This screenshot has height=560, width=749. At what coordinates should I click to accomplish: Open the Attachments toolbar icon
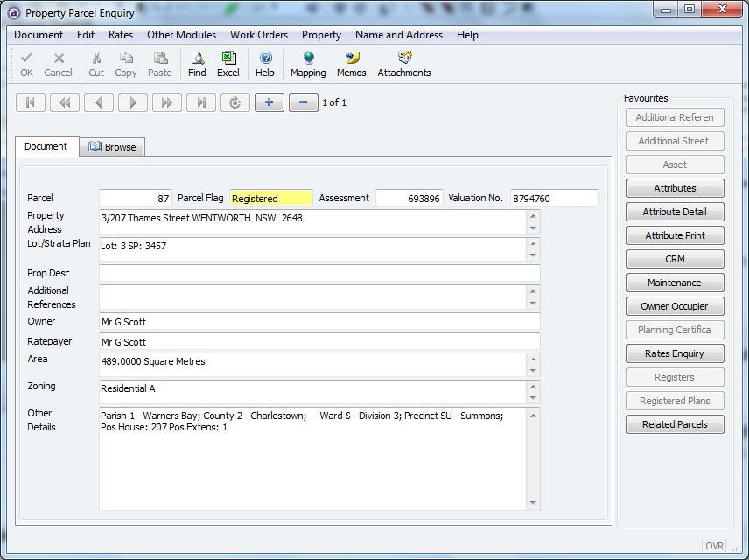[403, 64]
